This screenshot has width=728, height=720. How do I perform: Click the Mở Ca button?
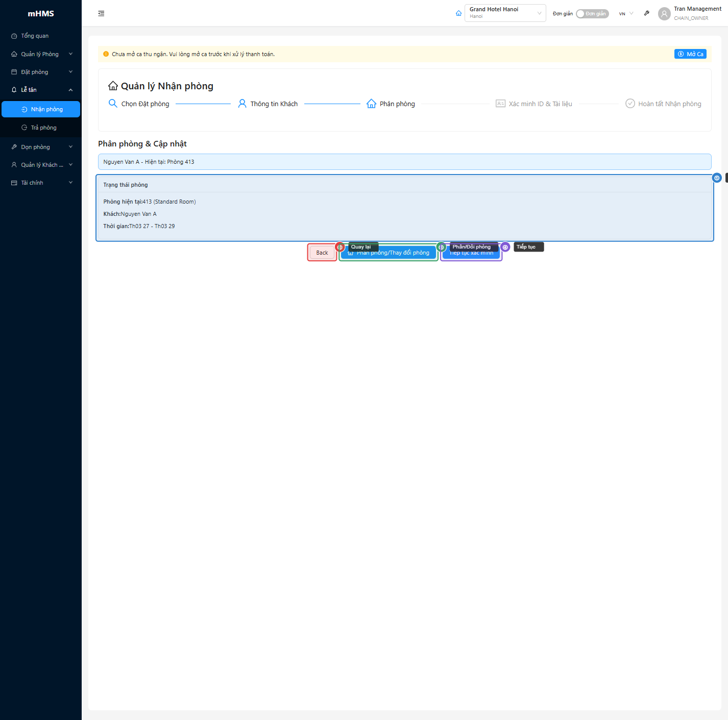click(x=690, y=54)
